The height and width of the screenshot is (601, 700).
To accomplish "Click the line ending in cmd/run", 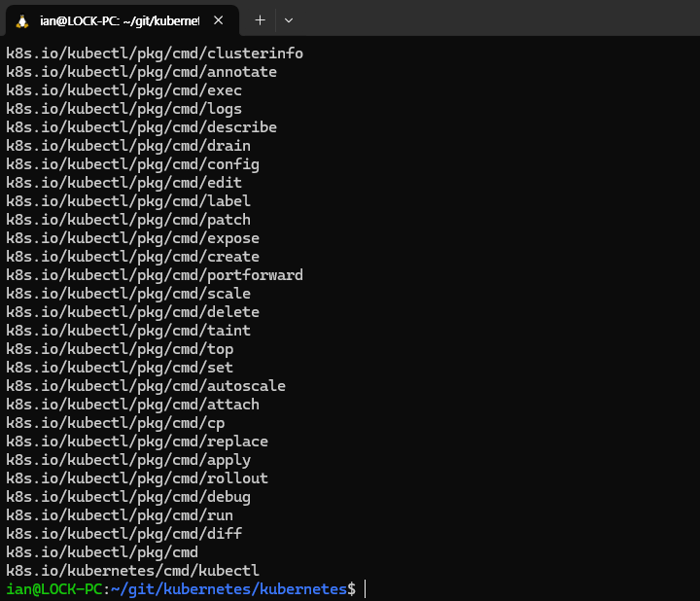I will pyautogui.click(x=120, y=515).
